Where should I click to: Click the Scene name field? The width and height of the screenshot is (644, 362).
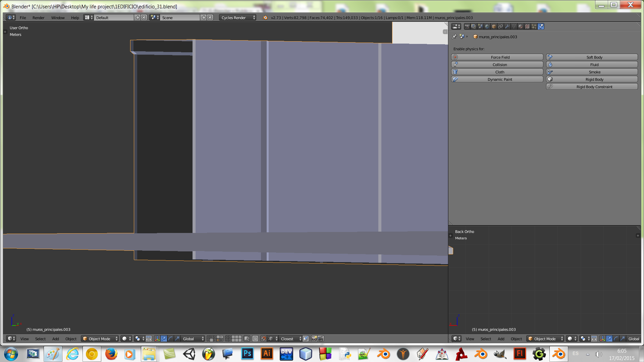179,17
